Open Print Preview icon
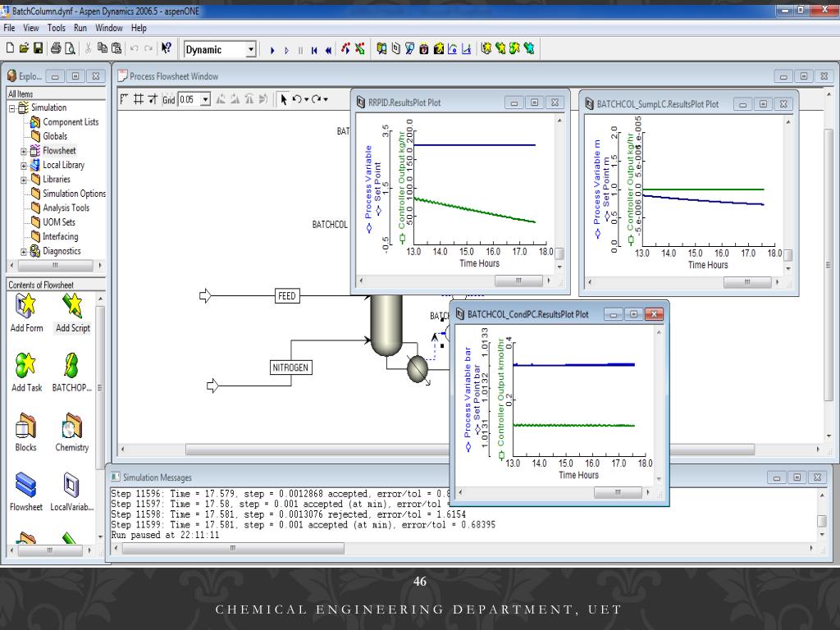This screenshot has width=840, height=630. tap(70, 48)
